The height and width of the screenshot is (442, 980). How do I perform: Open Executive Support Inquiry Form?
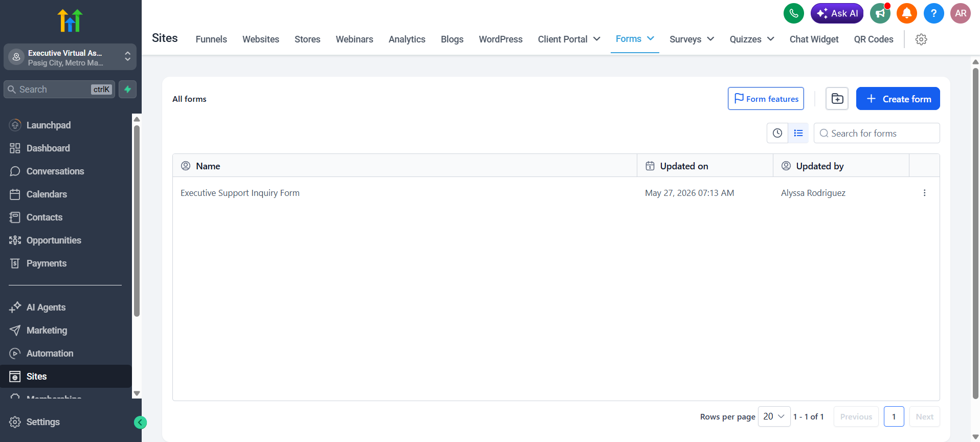coord(240,193)
